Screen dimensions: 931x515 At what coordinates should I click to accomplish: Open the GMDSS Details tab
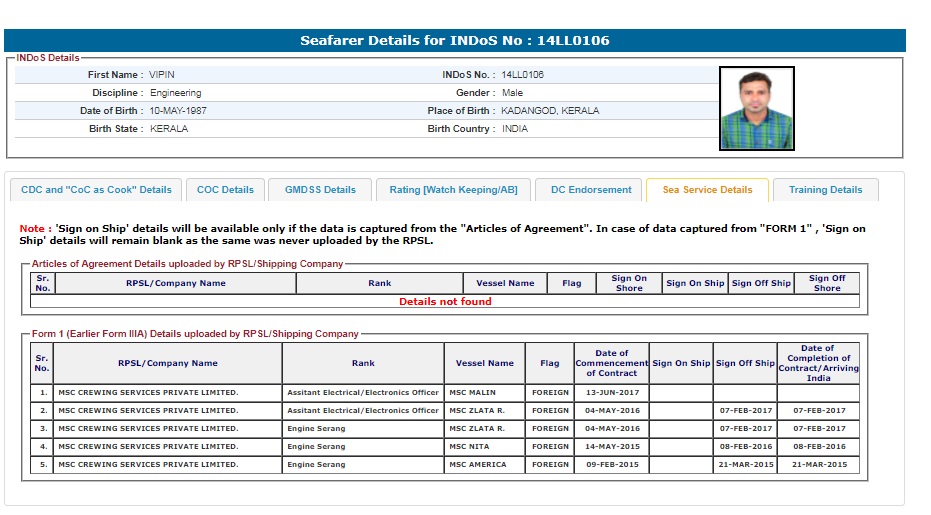click(x=320, y=190)
